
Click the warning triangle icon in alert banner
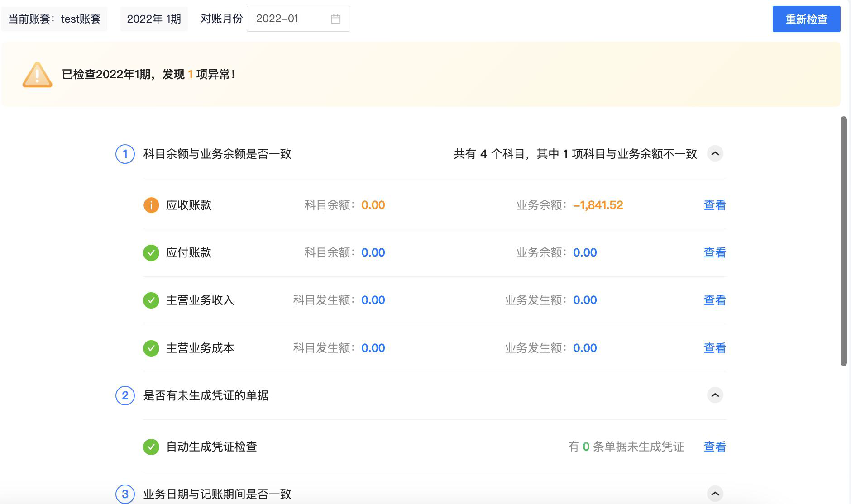tap(37, 75)
